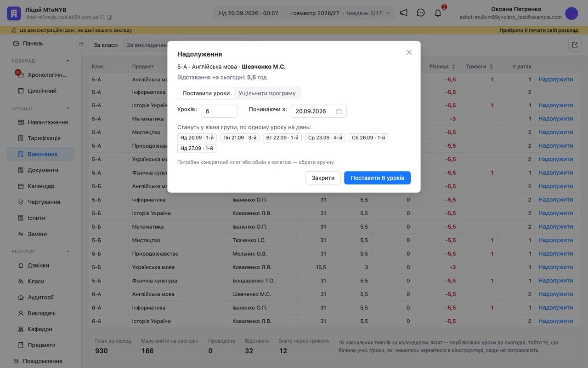Click the Уроків number input field
The width and height of the screenshot is (588, 368).
(x=219, y=111)
